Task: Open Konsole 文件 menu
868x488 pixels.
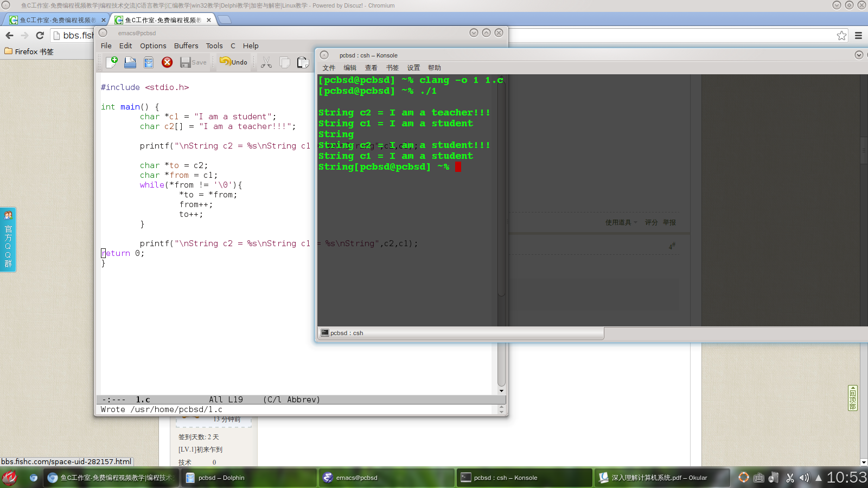Action: click(x=329, y=68)
